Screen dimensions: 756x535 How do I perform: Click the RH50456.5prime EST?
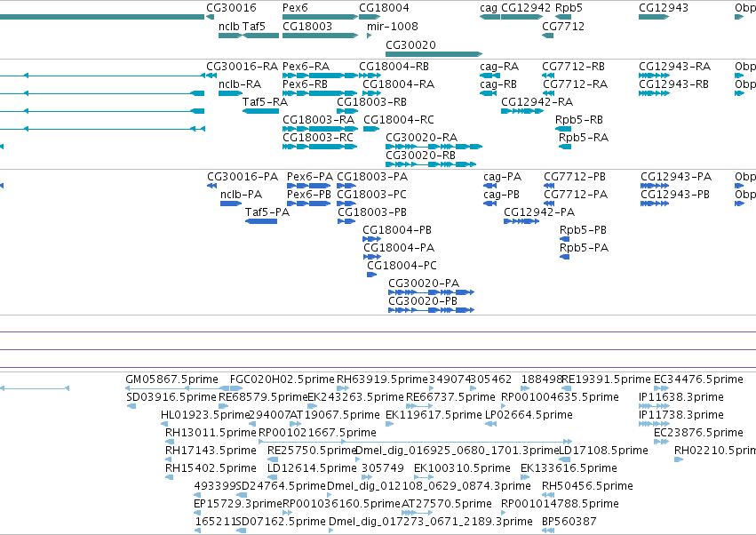click(x=548, y=495)
